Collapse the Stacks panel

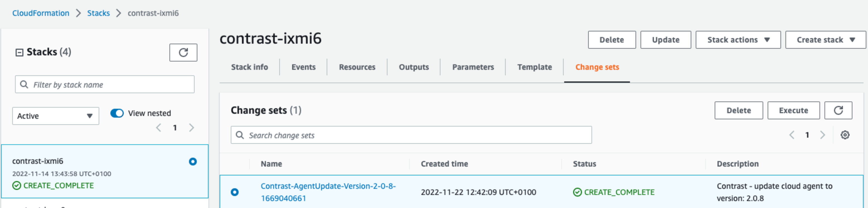click(x=19, y=53)
